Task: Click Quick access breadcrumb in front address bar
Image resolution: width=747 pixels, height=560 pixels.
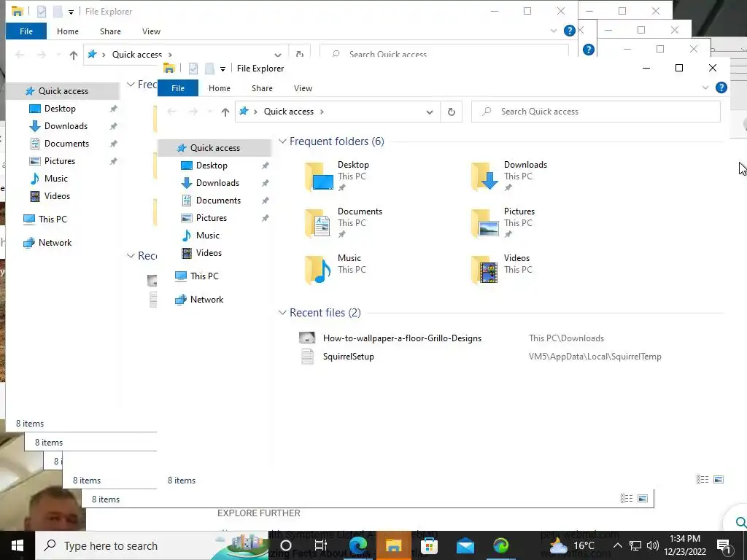Action: coord(289,112)
